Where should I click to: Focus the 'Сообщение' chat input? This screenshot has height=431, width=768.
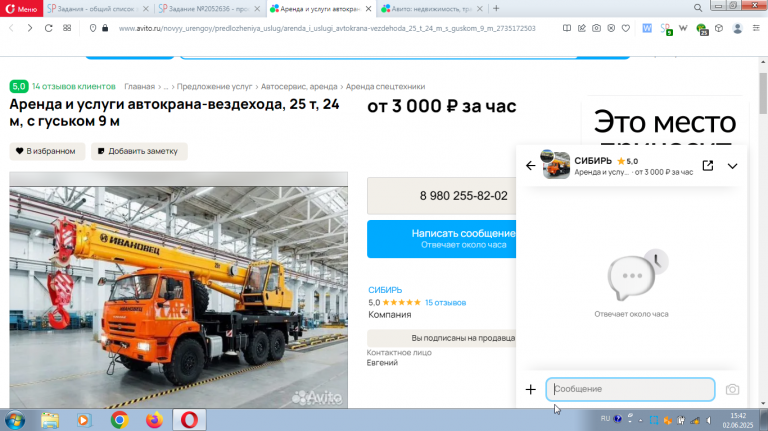[x=630, y=389]
